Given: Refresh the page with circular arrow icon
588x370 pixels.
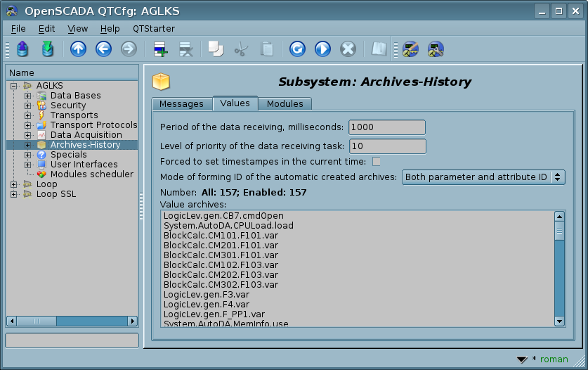Looking at the screenshot, I should pos(297,49).
